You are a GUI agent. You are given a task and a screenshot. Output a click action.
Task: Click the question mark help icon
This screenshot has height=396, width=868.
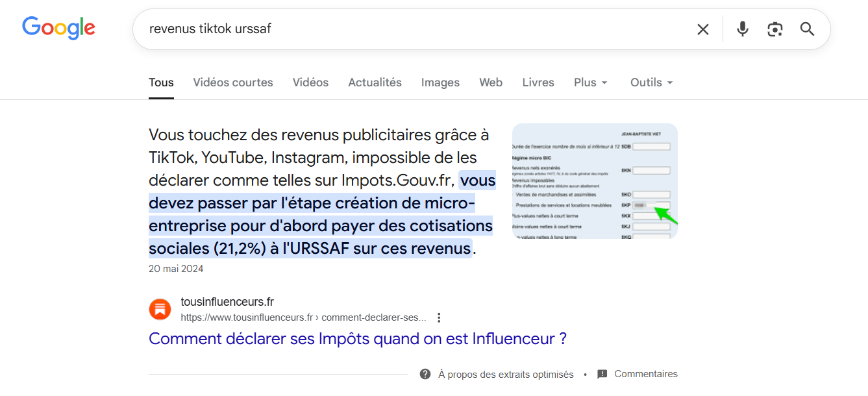[x=425, y=375]
